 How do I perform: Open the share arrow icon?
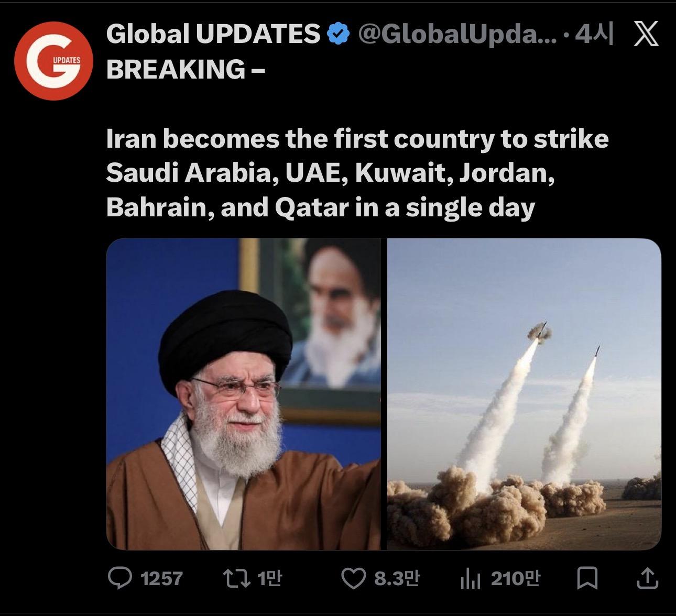pos(647,578)
